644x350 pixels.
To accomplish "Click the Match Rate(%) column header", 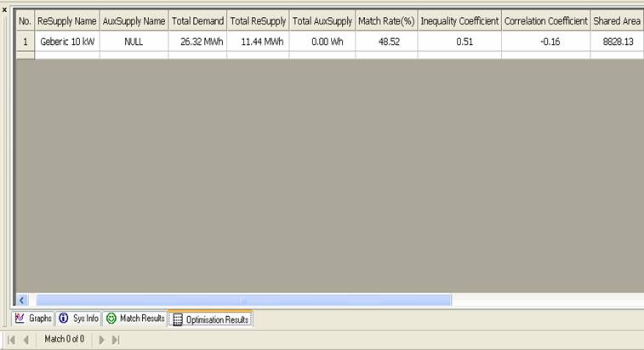I will [x=385, y=20].
